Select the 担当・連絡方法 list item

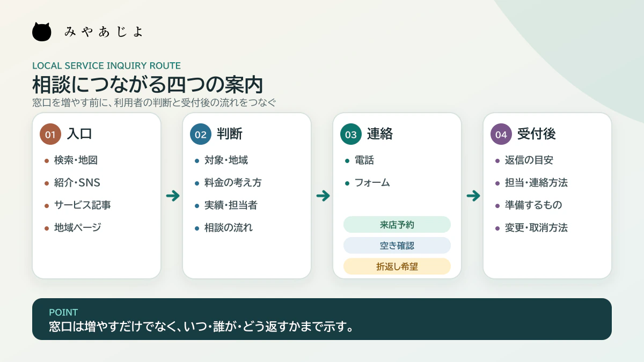tap(531, 182)
